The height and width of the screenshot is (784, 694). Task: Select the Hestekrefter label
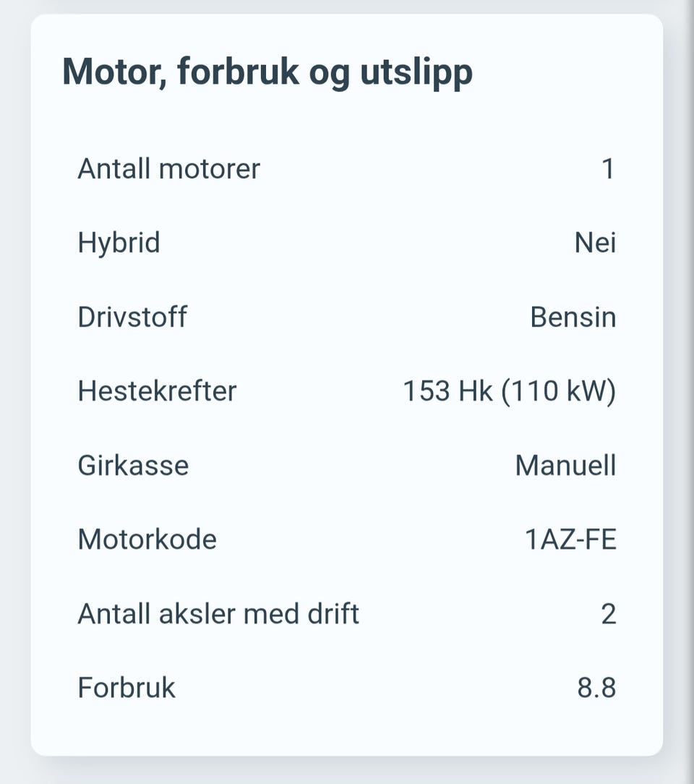click(157, 391)
